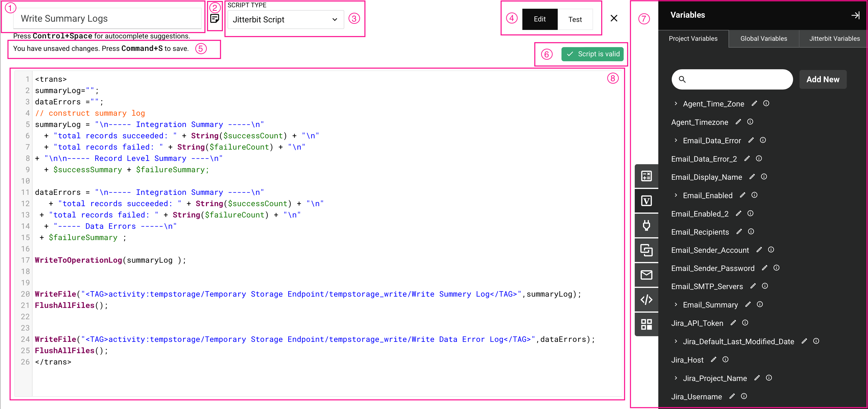868x409 pixels.
Task: Open the Plugins panel via plug icon
Action: 647,225
